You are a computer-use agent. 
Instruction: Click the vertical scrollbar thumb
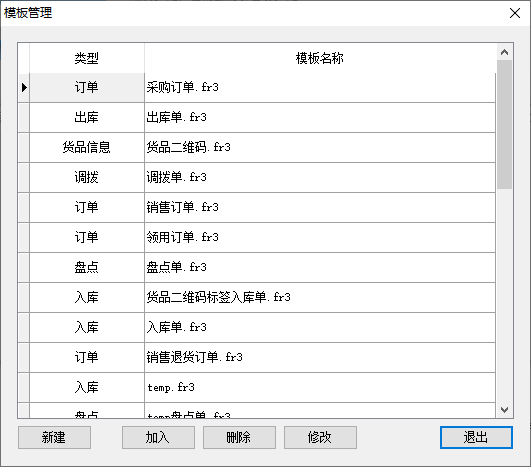[x=504, y=125]
